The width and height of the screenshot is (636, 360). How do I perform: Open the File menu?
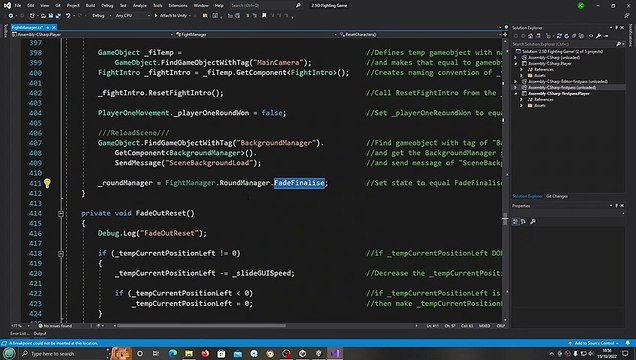[18, 6]
